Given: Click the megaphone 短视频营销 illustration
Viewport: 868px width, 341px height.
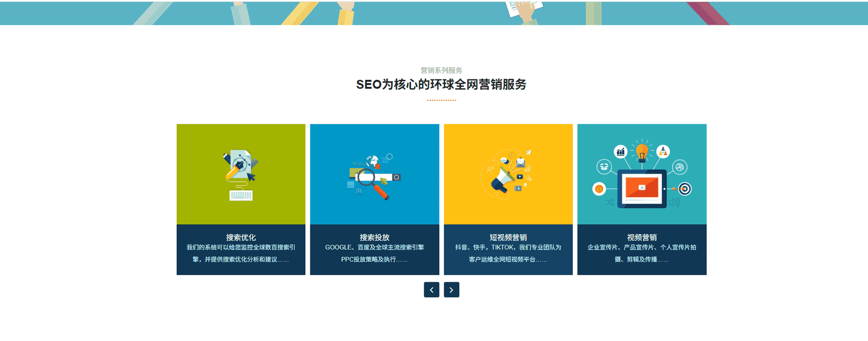Looking at the screenshot, I should click(508, 175).
